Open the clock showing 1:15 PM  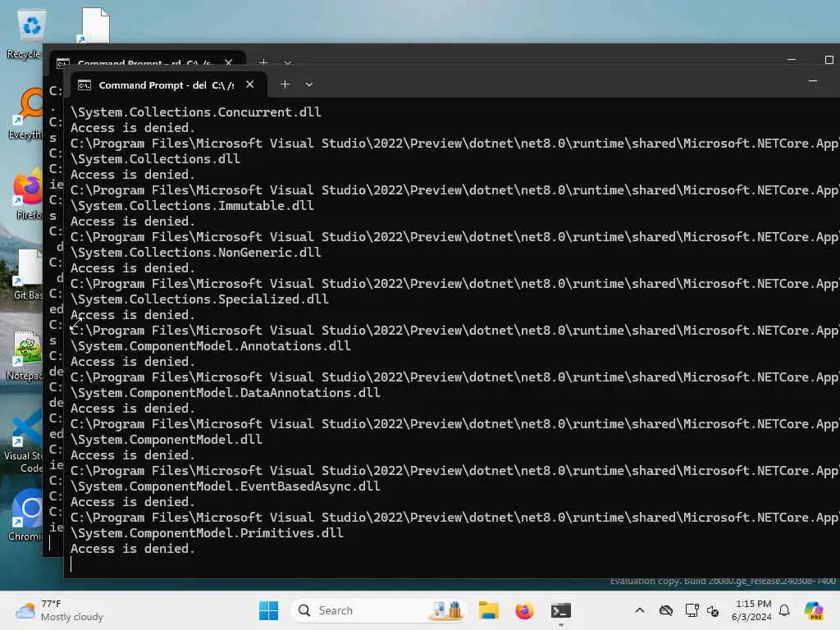coord(752,610)
